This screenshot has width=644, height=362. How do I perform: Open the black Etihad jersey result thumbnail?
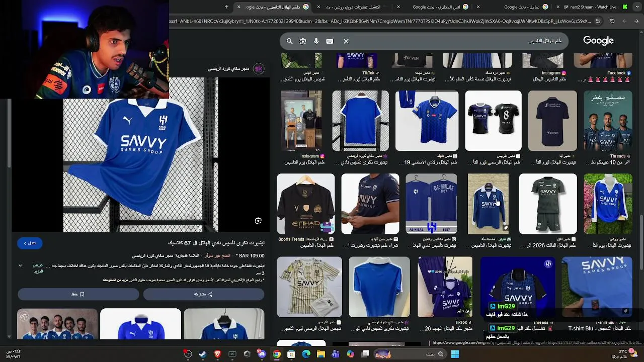point(306,204)
